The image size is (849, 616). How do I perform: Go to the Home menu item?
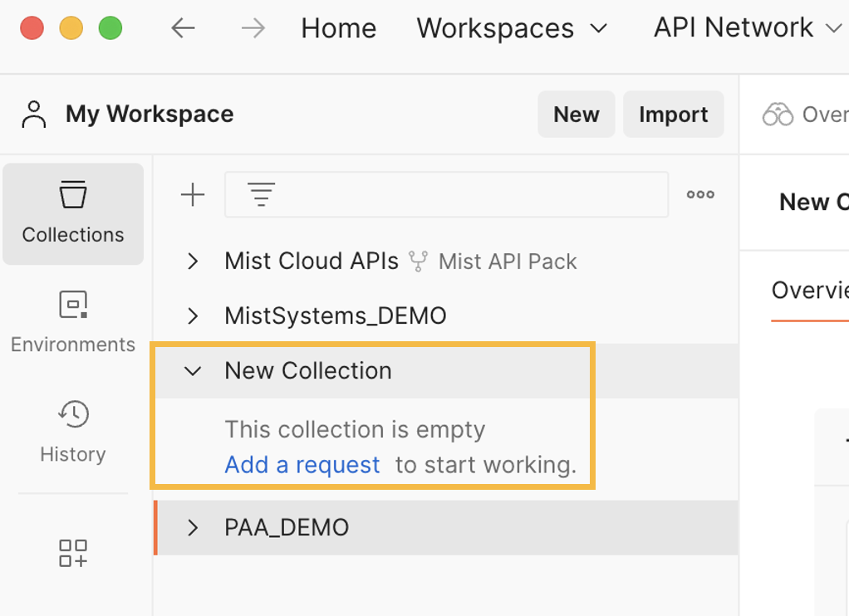click(338, 28)
